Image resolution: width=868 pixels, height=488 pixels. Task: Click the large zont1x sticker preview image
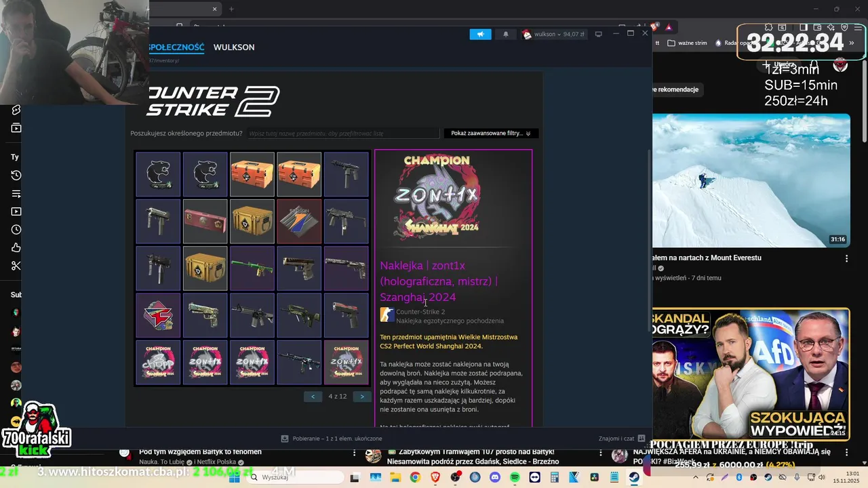(438, 198)
